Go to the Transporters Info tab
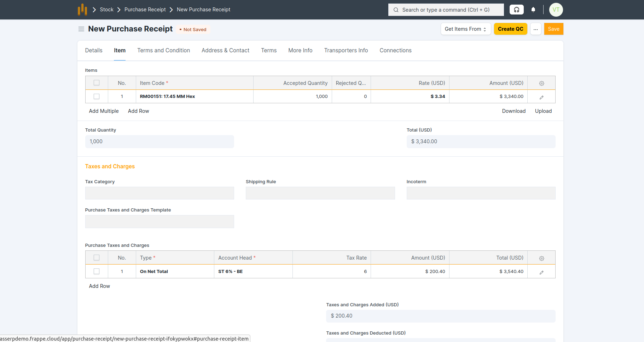The height and width of the screenshot is (342, 644). (346, 51)
